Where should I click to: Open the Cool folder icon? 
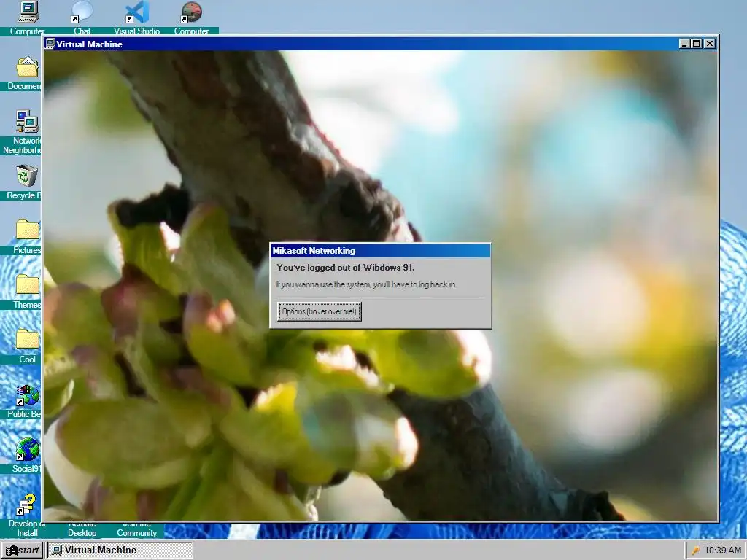(x=27, y=340)
